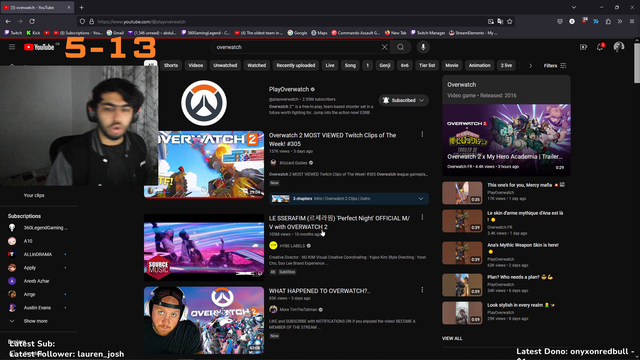Reload the page with refresh icon

click(32, 22)
